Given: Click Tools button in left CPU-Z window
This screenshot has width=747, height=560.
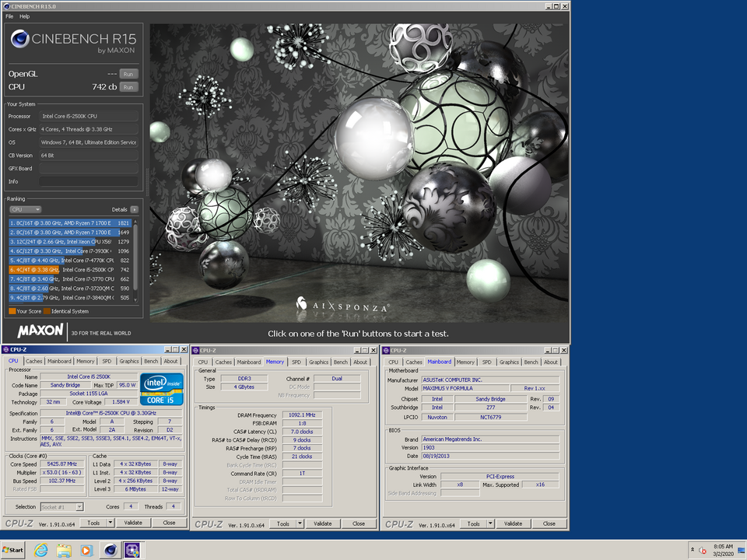Looking at the screenshot, I should 93,523.
